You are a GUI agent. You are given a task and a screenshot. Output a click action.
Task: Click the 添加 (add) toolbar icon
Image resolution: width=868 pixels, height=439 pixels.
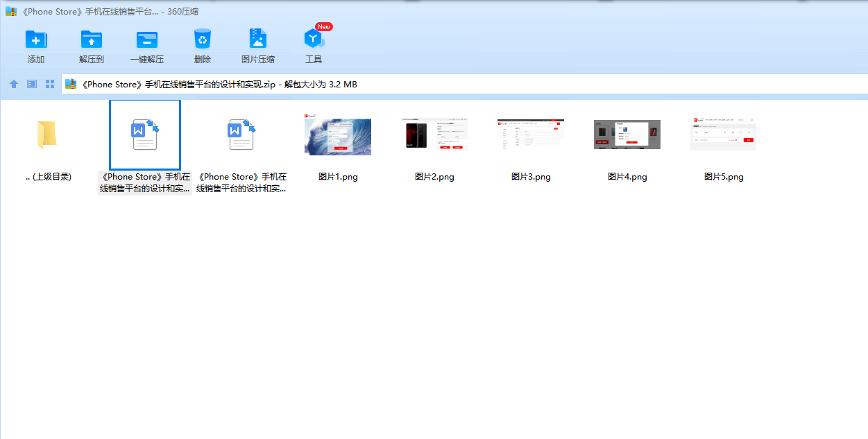coord(36,39)
